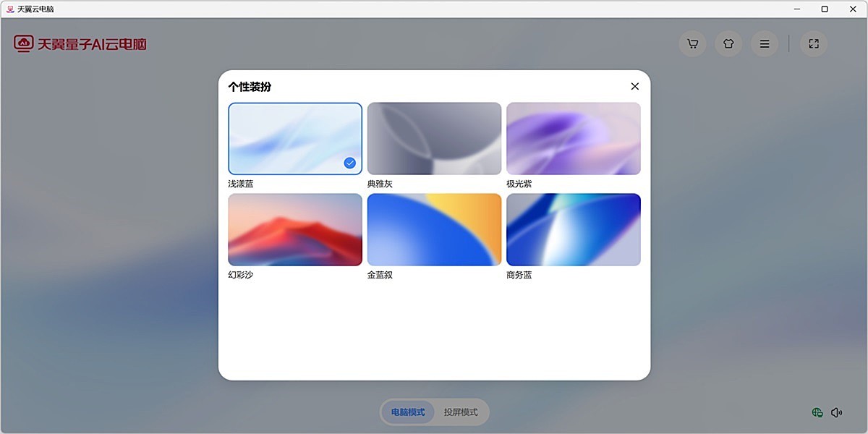Mute audio via the speaker control
Screen dimensions: 868x434
[x=838, y=411]
